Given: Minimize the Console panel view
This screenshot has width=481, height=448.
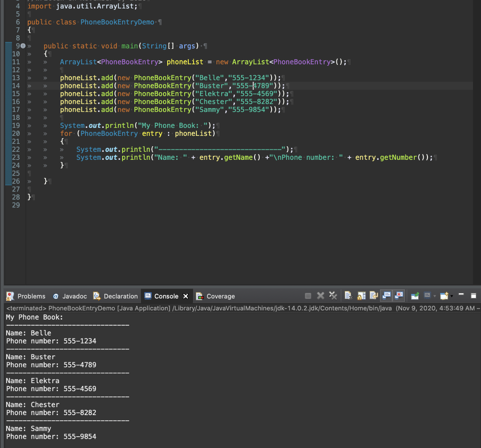Looking at the screenshot, I should (461, 295).
